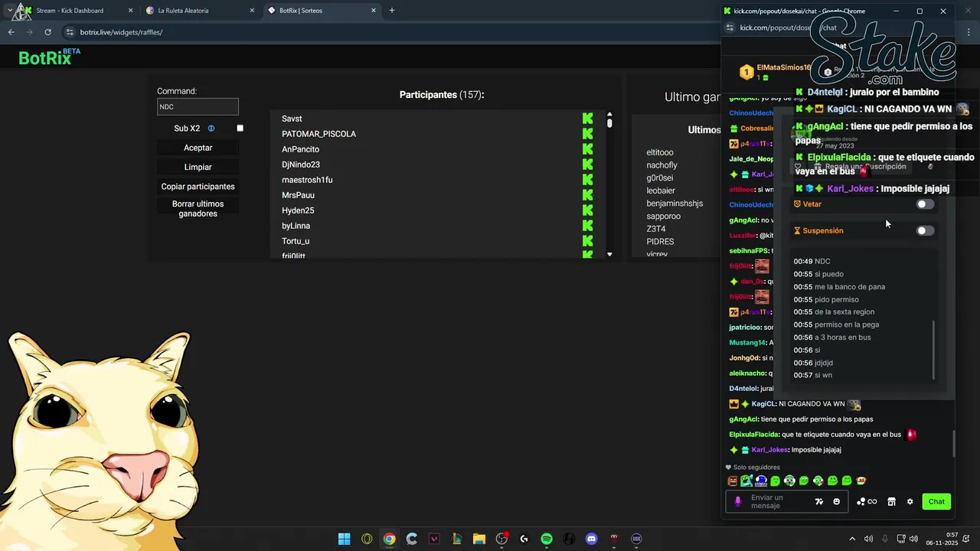Open chat settings gear icon

tap(910, 501)
